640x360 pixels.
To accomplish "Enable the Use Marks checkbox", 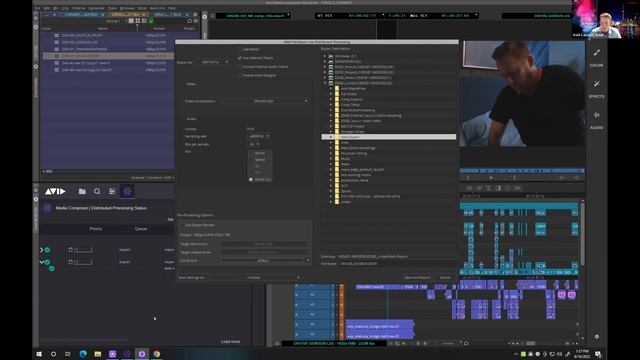I will point(240,49).
